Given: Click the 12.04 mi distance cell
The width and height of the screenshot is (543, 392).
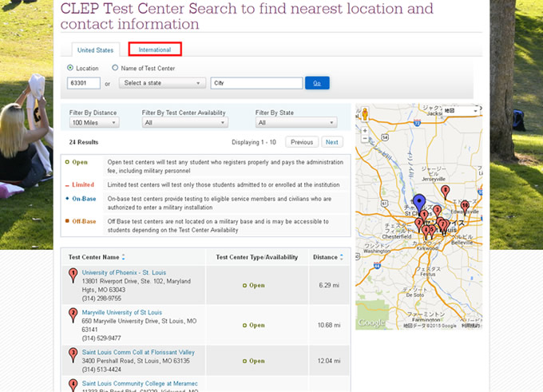Looking at the screenshot, I should [329, 361].
